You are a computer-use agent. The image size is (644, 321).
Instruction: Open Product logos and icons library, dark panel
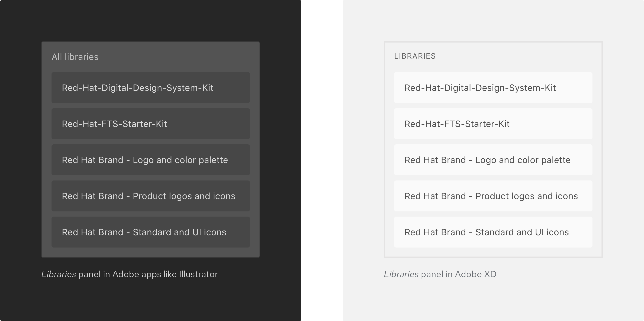[150, 196]
